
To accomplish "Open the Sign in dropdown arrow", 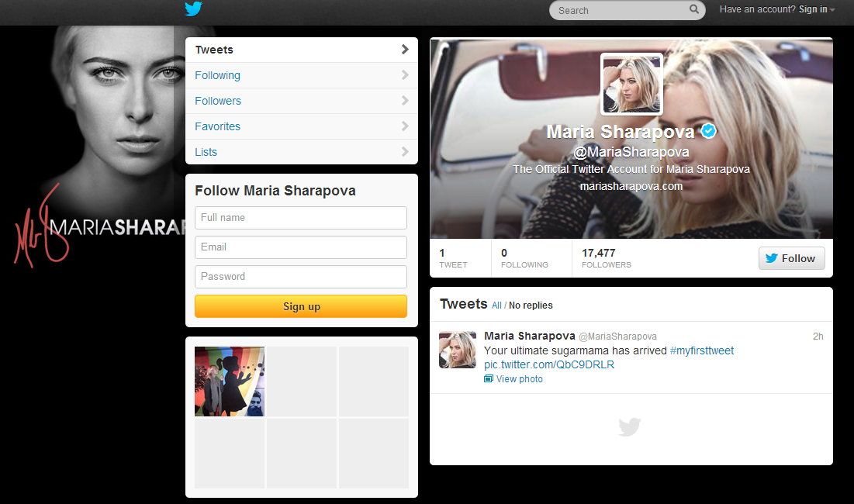I will (832, 10).
